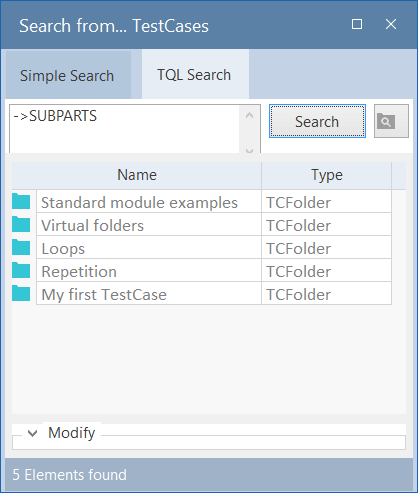This screenshot has height=493, width=418.
Task: Click the folder search icon button
Action: coord(391,121)
